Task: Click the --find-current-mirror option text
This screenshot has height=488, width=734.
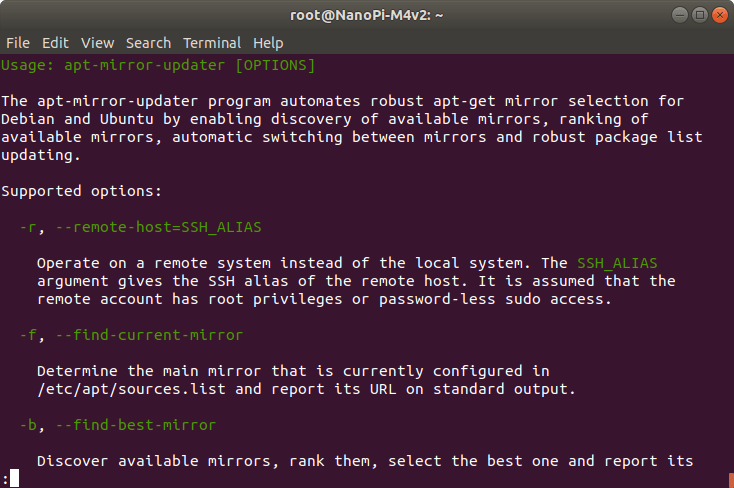Action: tap(149, 335)
